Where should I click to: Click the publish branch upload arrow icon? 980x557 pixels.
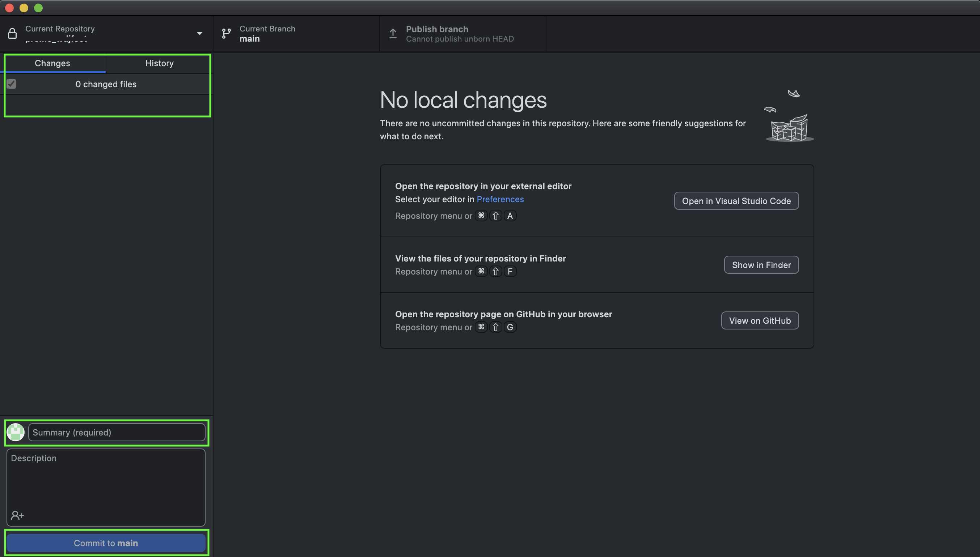(393, 34)
